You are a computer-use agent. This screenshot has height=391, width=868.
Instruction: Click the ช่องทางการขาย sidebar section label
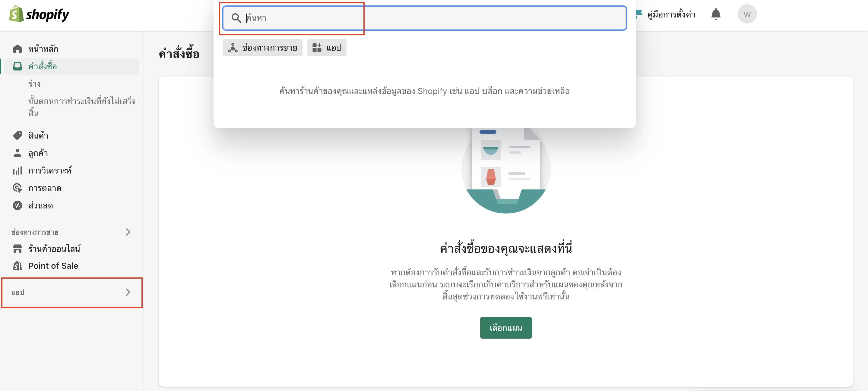tap(35, 232)
